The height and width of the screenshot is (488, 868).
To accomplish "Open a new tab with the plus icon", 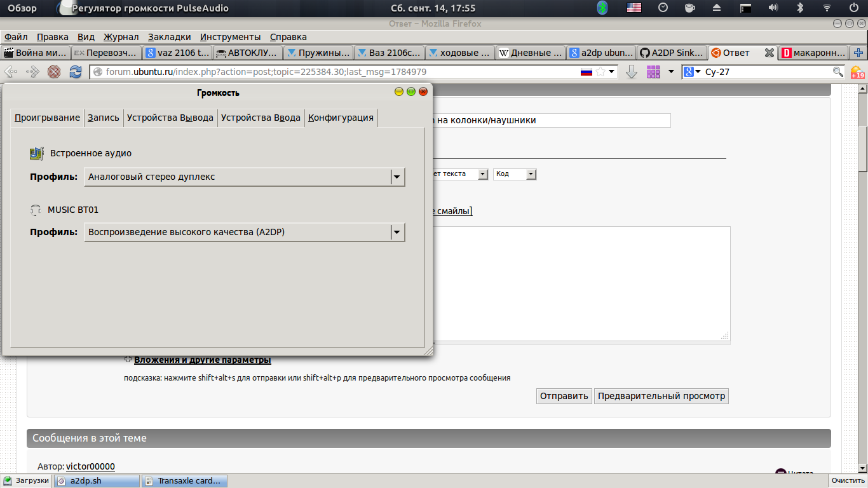I will (x=858, y=53).
